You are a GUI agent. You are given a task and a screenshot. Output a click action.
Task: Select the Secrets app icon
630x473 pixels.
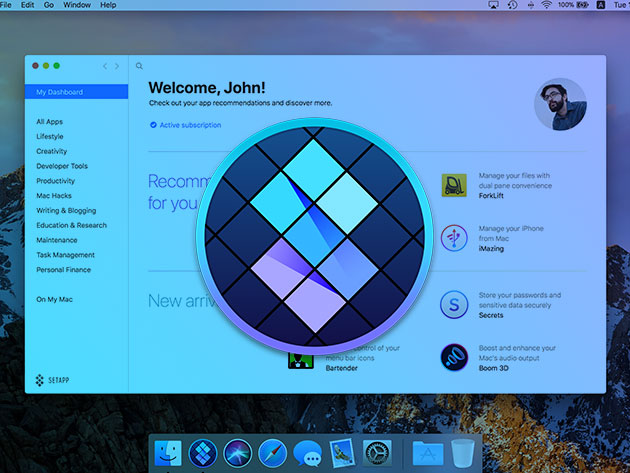[x=454, y=304]
